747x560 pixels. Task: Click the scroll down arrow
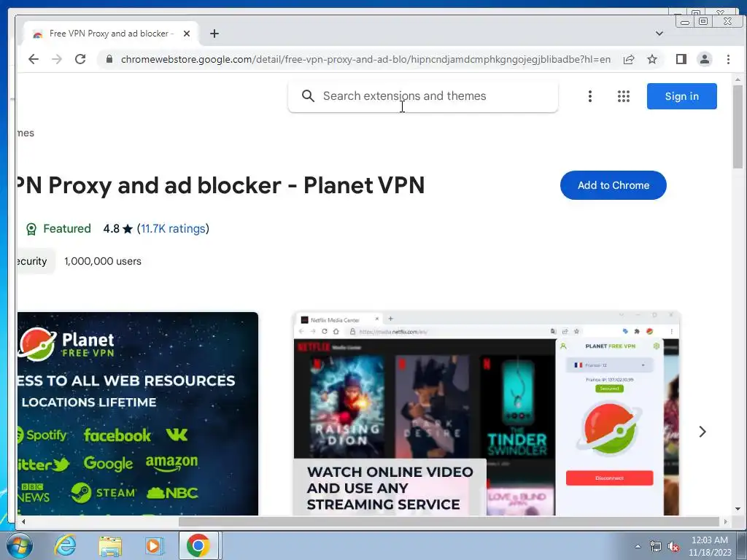point(738,509)
